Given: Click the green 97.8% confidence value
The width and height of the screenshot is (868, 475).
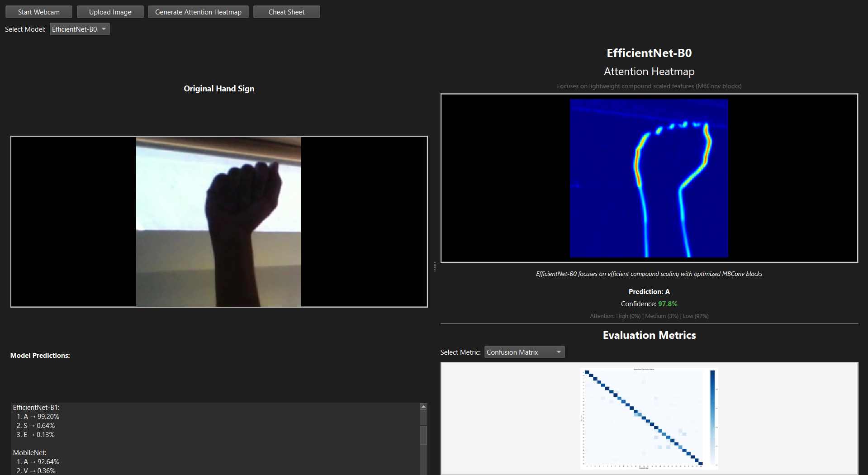Looking at the screenshot, I should pyautogui.click(x=668, y=304).
